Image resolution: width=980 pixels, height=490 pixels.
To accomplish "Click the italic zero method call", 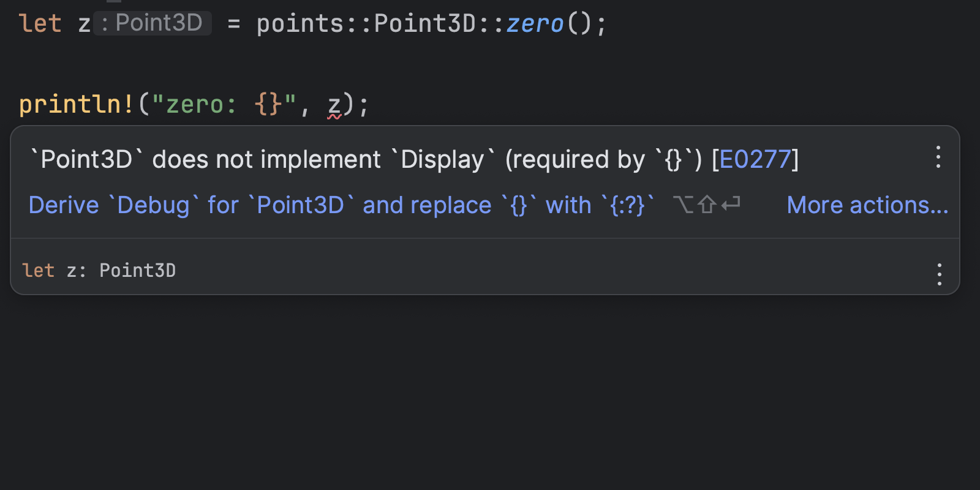I will (534, 24).
